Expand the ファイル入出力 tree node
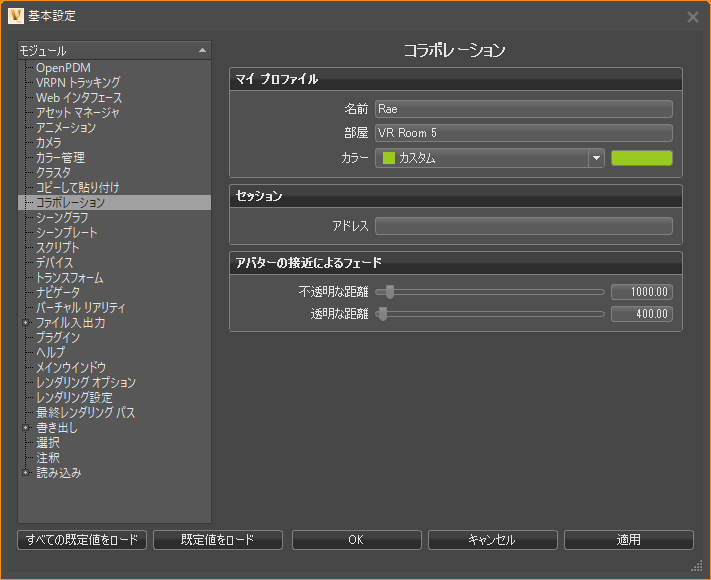 (x=25, y=322)
